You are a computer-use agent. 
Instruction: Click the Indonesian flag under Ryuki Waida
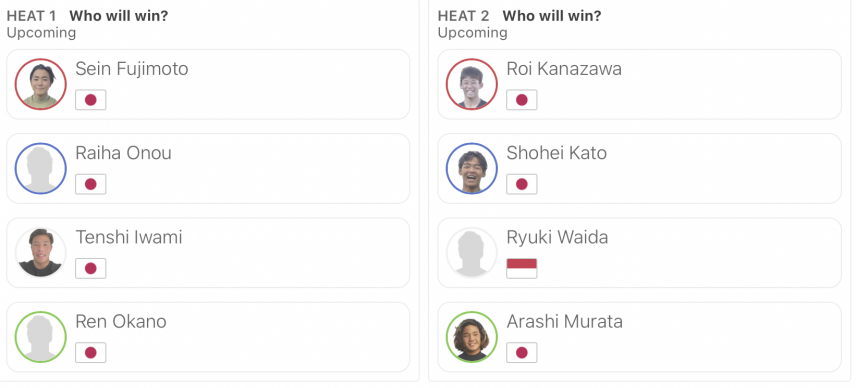(x=522, y=268)
